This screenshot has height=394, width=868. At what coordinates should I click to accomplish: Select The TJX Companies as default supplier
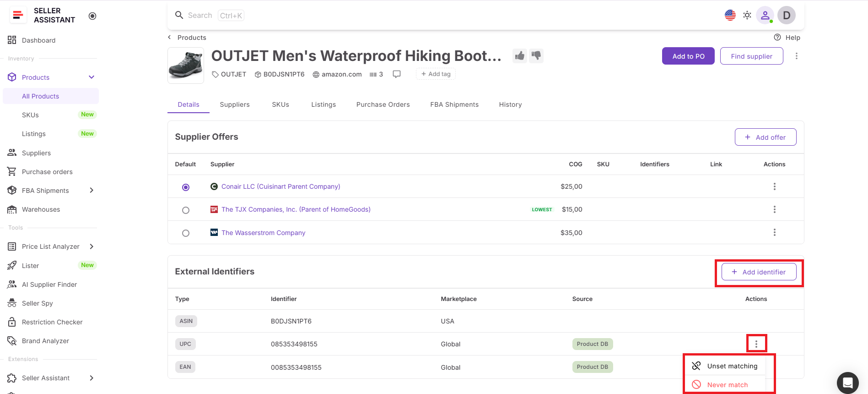(186, 210)
